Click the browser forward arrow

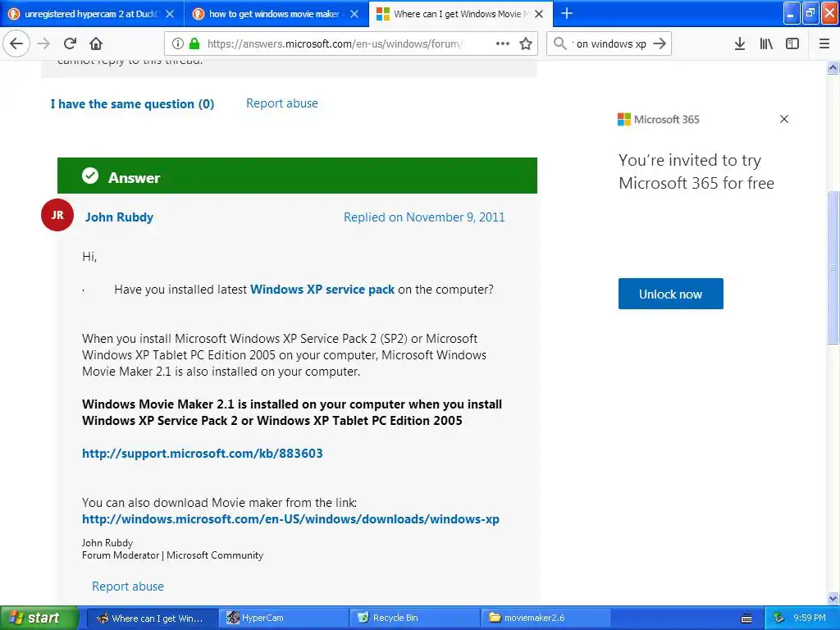click(x=43, y=43)
